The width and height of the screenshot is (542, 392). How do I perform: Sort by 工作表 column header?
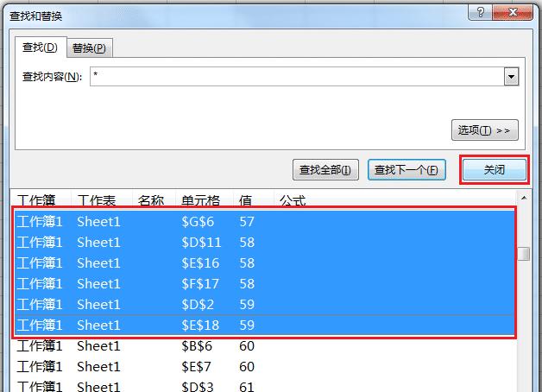click(102, 199)
